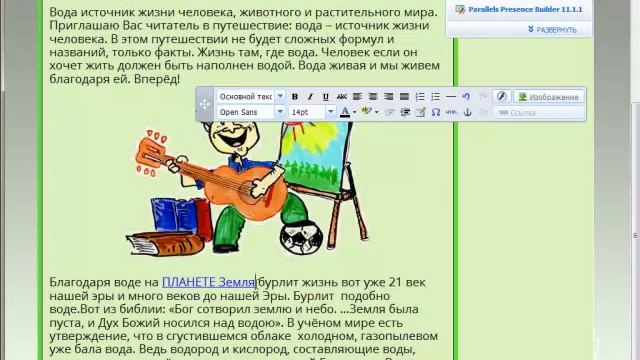Insert a bulleted list
Screen dimensions: 640x360
(435, 97)
